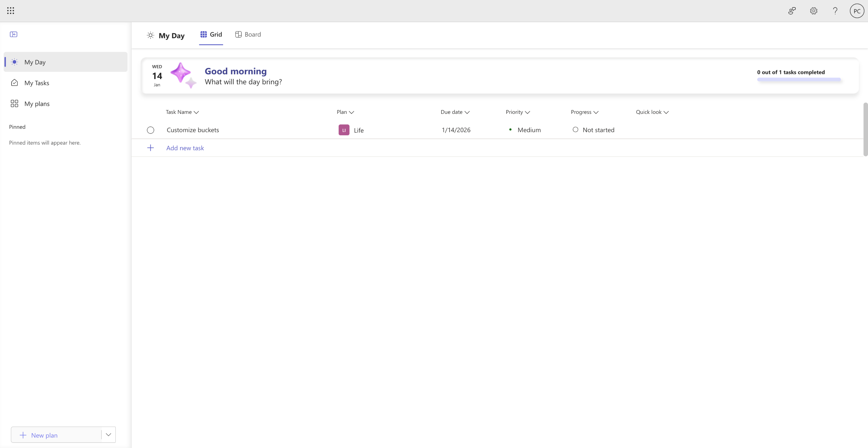Click the tasks completed progress bar

(x=799, y=80)
